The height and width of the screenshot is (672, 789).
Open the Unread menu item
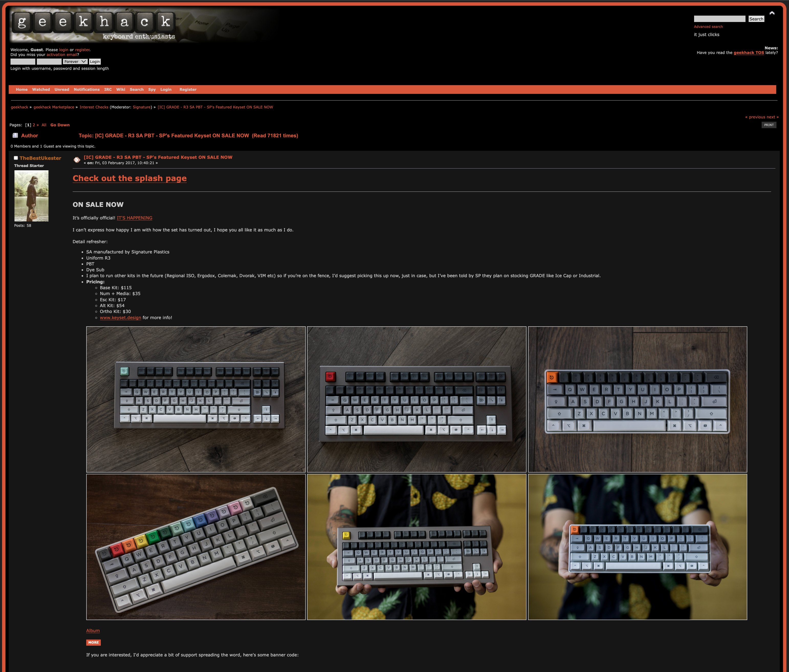click(x=62, y=89)
